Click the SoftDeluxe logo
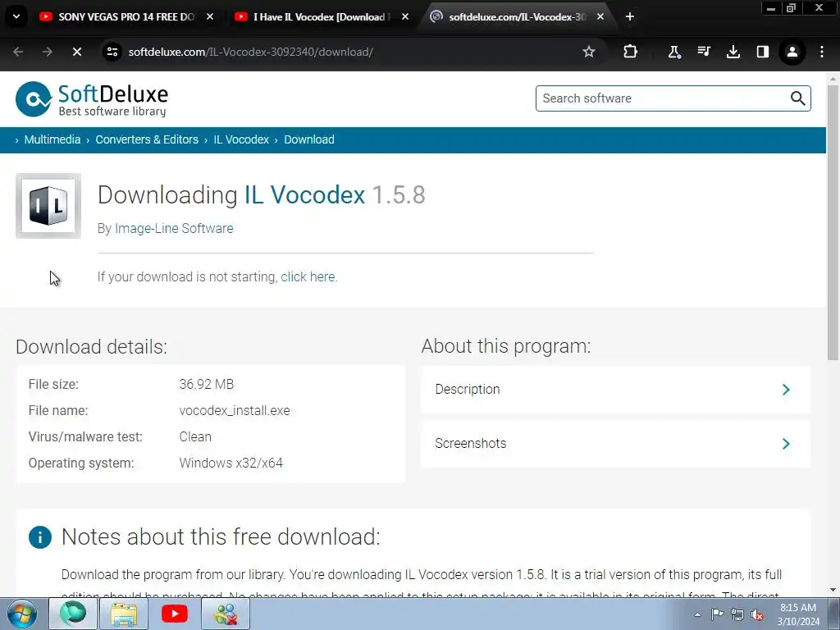The width and height of the screenshot is (840, 630). tap(92, 99)
